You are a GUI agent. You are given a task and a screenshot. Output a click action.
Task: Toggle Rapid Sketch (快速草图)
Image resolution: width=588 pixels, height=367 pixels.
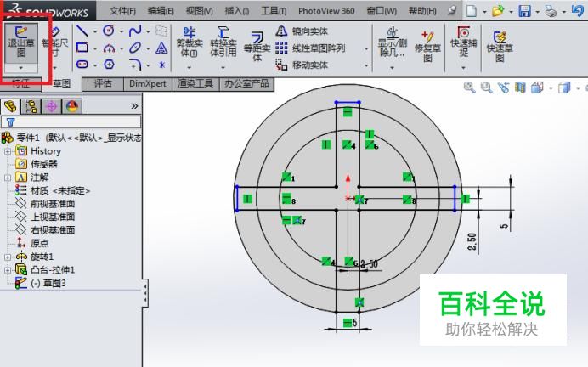coord(500,47)
